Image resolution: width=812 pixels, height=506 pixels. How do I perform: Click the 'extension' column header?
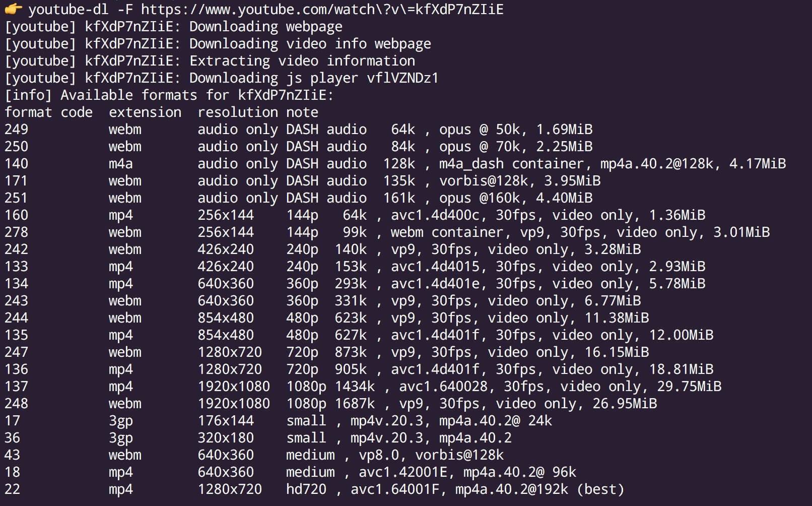145,112
